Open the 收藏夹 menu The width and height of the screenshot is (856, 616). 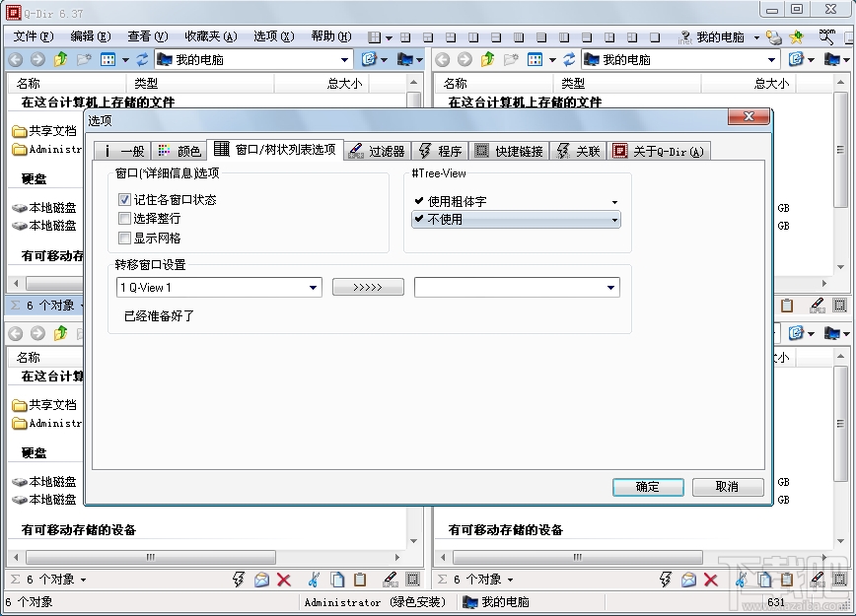pos(210,36)
